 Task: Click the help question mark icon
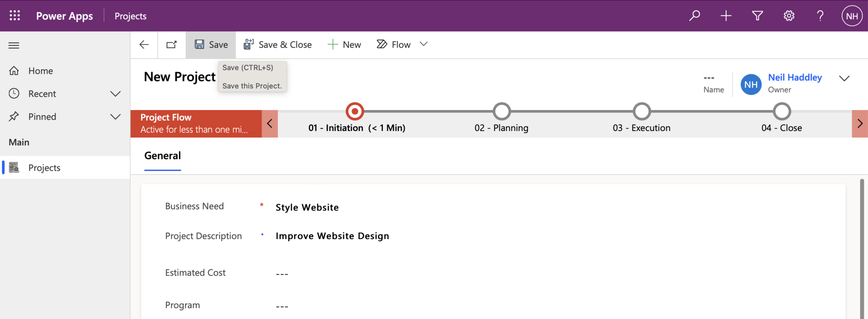click(x=820, y=16)
